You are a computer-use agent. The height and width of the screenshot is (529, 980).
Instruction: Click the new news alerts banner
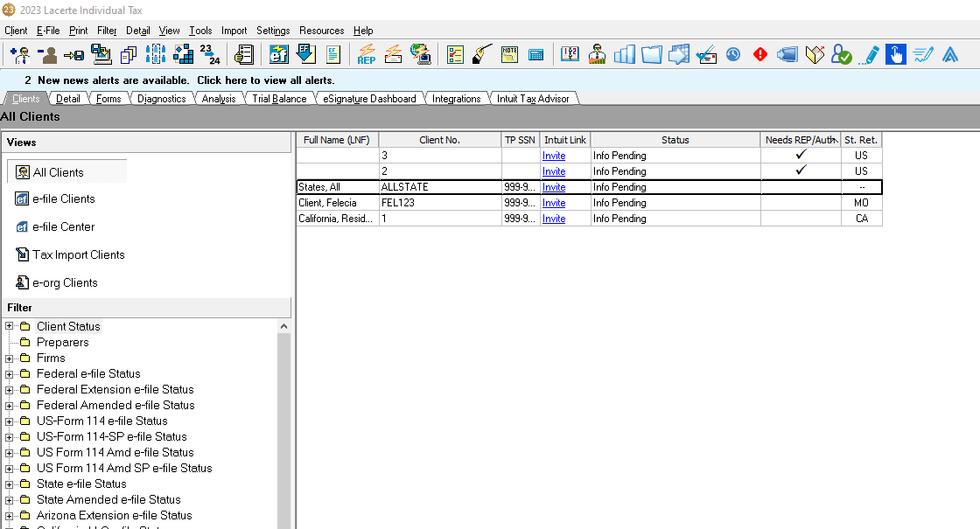click(179, 80)
